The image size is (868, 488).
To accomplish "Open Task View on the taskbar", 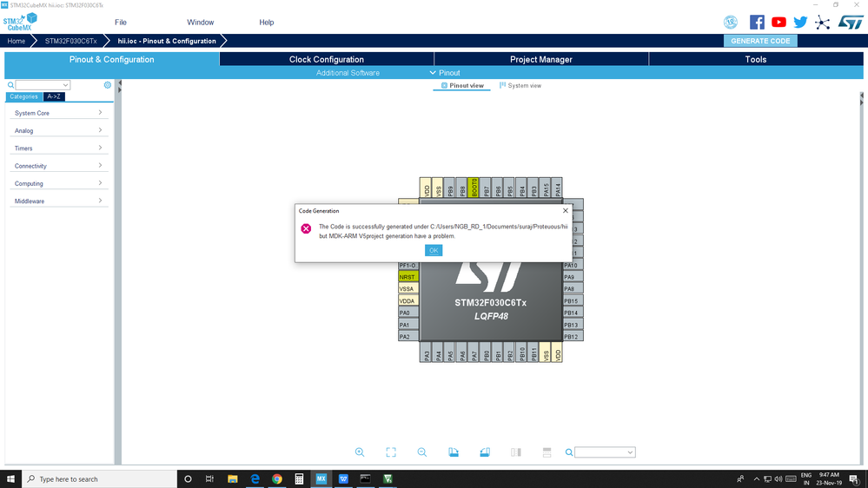I will pyautogui.click(x=209, y=478).
